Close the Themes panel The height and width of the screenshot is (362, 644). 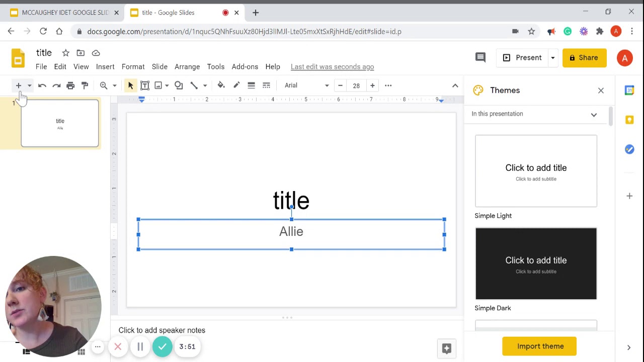click(601, 90)
